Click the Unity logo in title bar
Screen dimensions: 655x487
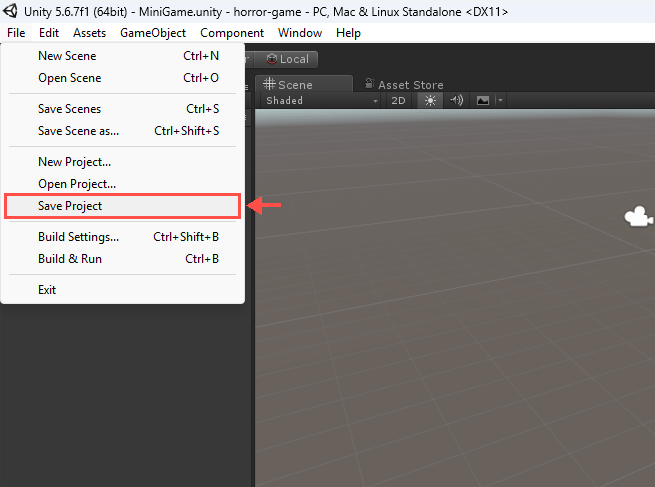[10, 11]
